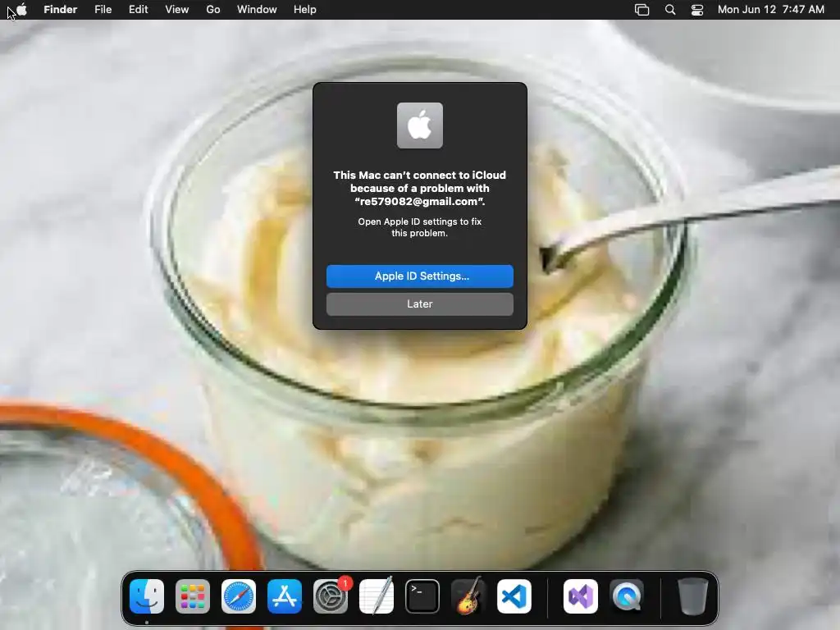
Task: Open System Settings with notification badge
Action: [331, 596]
